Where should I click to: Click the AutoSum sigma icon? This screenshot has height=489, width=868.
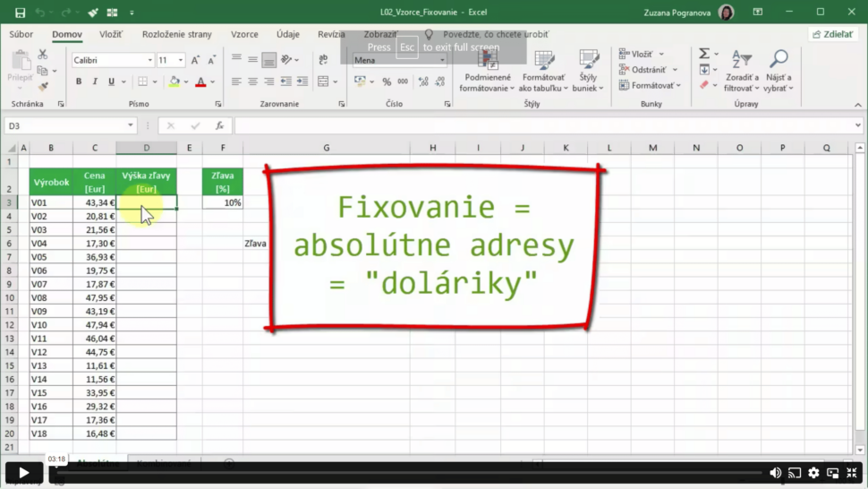pos(704,54)
